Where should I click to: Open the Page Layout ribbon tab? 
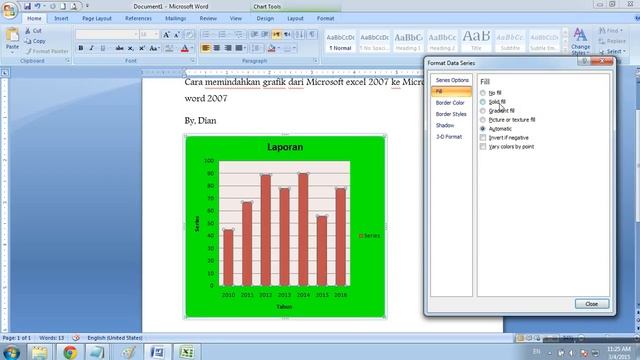tap(97, 18)
